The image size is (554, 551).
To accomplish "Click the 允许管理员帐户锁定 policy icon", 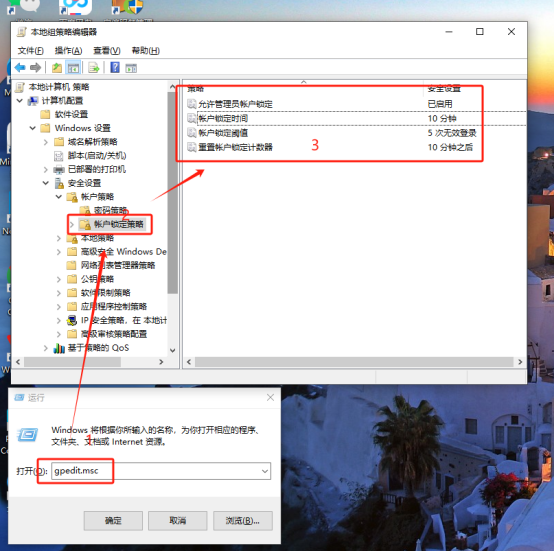I will coord(192,104).
